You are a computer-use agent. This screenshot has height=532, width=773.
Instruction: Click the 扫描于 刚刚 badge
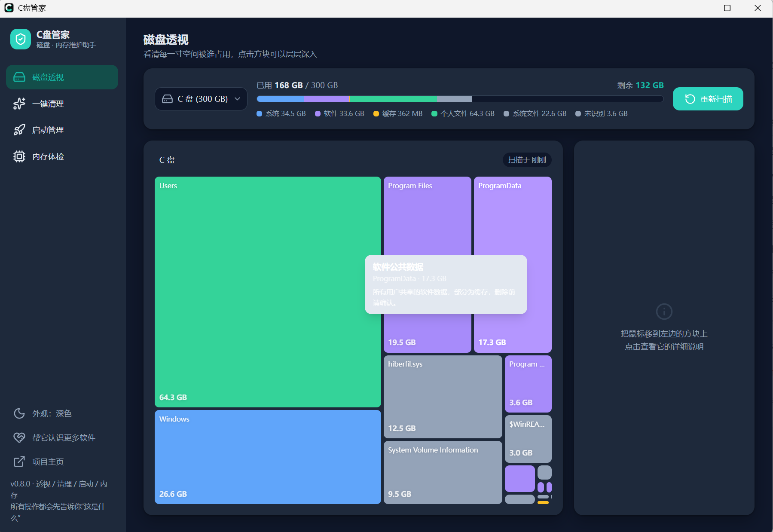(x=527, y=160)
